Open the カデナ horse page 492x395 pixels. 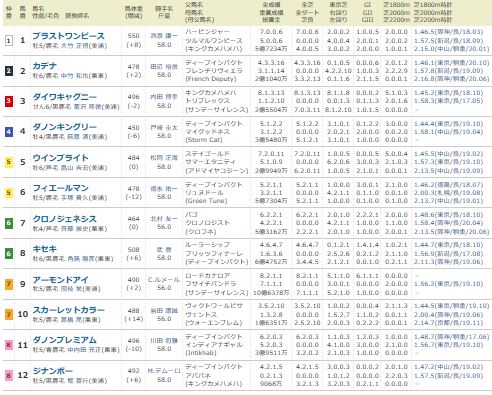pos(45,66)
